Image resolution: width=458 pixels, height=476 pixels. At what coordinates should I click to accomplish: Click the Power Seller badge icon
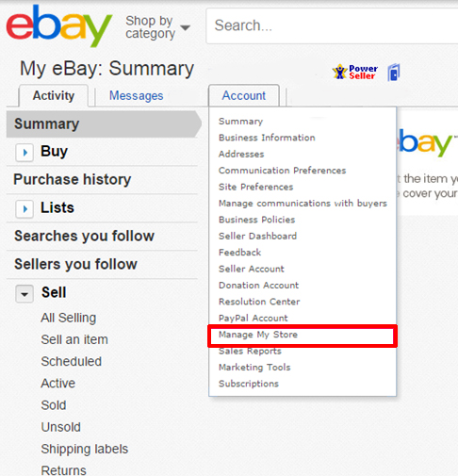pos(355,72)
